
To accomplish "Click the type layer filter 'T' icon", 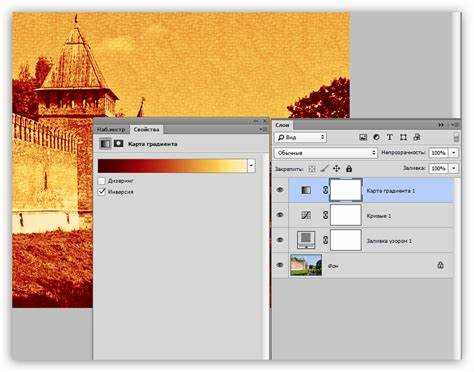I will (x=390, y=137).
